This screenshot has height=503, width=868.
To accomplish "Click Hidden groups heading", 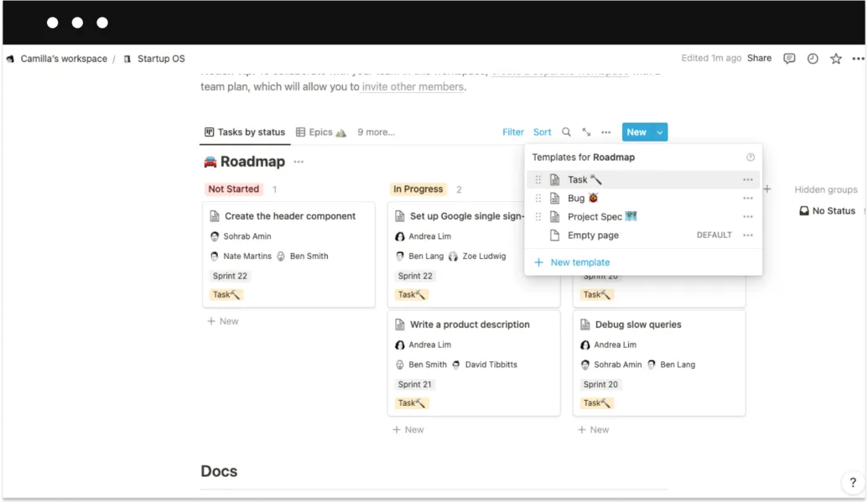I will [825, 189].
